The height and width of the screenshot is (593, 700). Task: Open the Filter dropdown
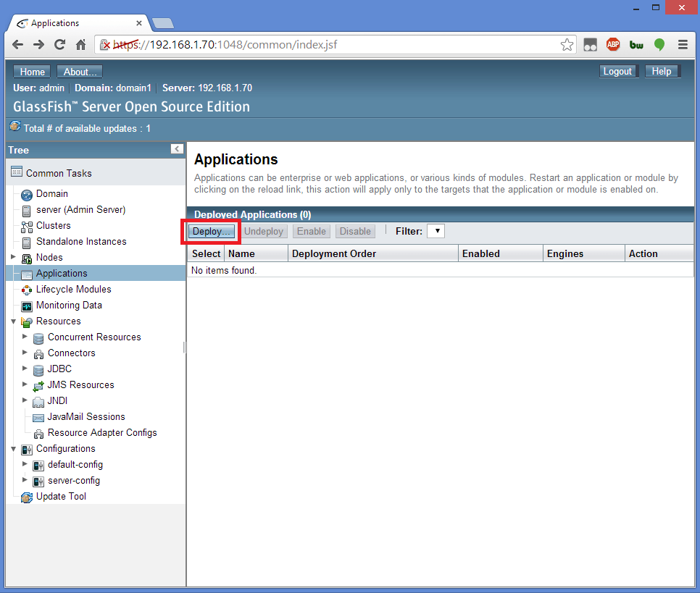pos(436,231)
